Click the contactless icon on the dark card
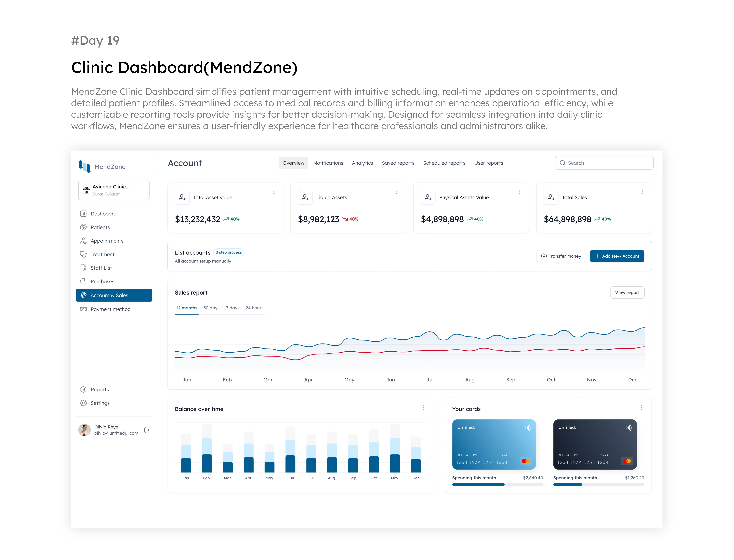The width and height of the screenshot is (734, 560). (x=629, y=428)
